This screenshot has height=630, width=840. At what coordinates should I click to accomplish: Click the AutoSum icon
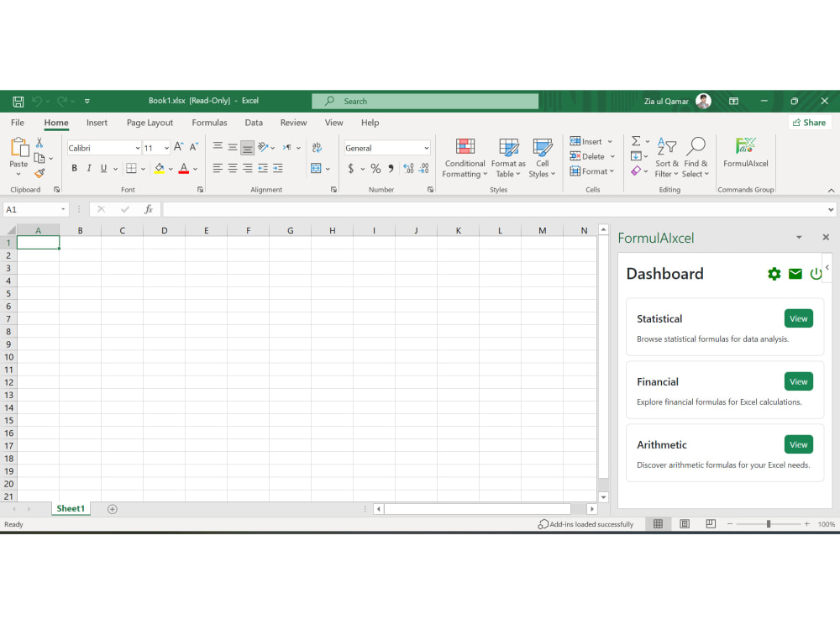pyautogui.click(x=635, y=141)
